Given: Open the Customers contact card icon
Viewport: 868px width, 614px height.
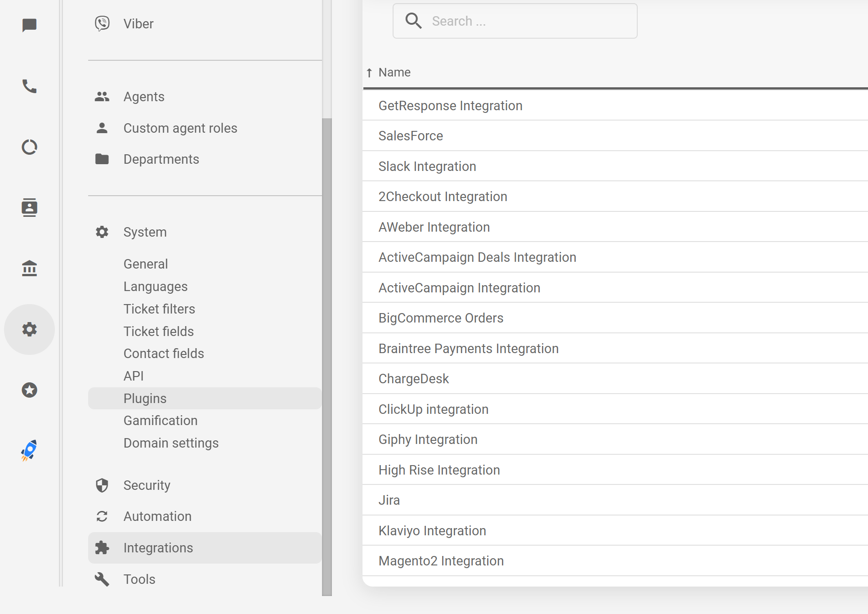Looking at the screenshot, I should coord(29,207).
